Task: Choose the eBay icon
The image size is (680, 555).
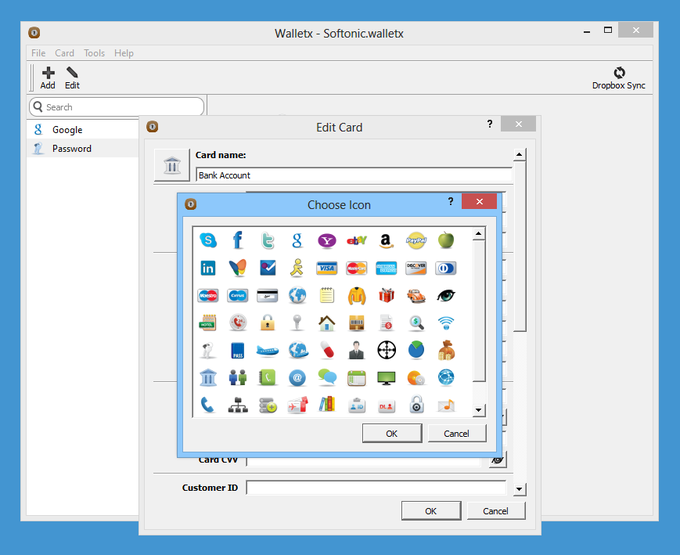Action: click(356, 240)
